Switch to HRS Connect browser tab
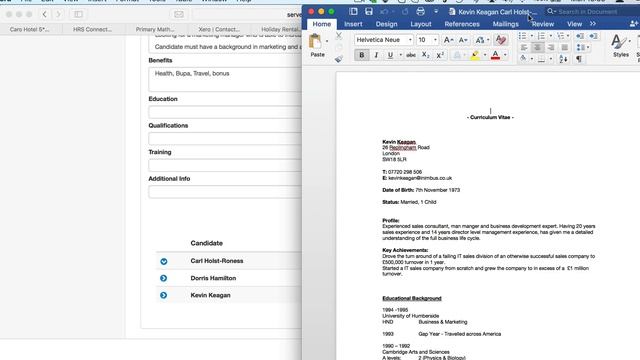640x360 pixels. click(x=92, y=29)
